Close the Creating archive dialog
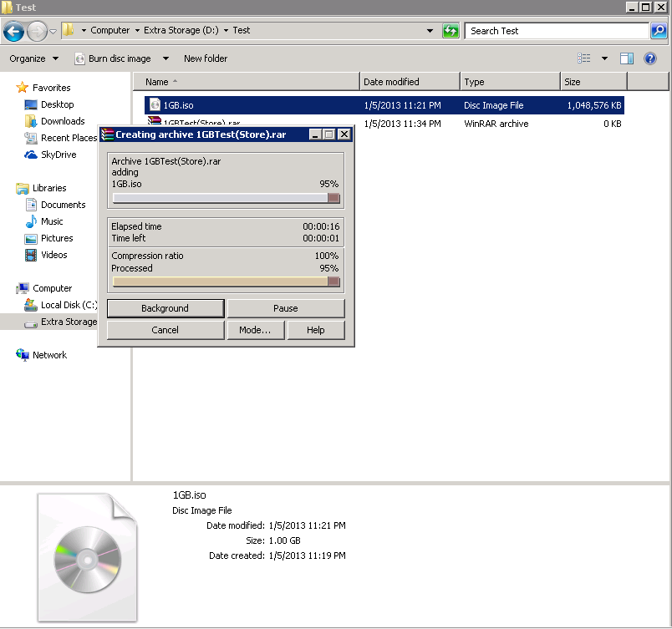This screenshot has height=629, width=672. (x=344, y=134)
